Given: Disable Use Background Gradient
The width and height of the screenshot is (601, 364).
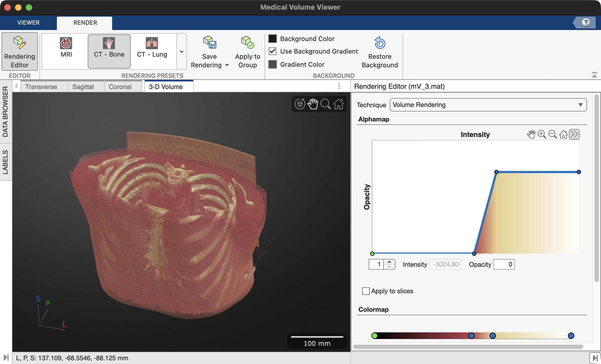Looking at the screenshot, I should point(273,51).
